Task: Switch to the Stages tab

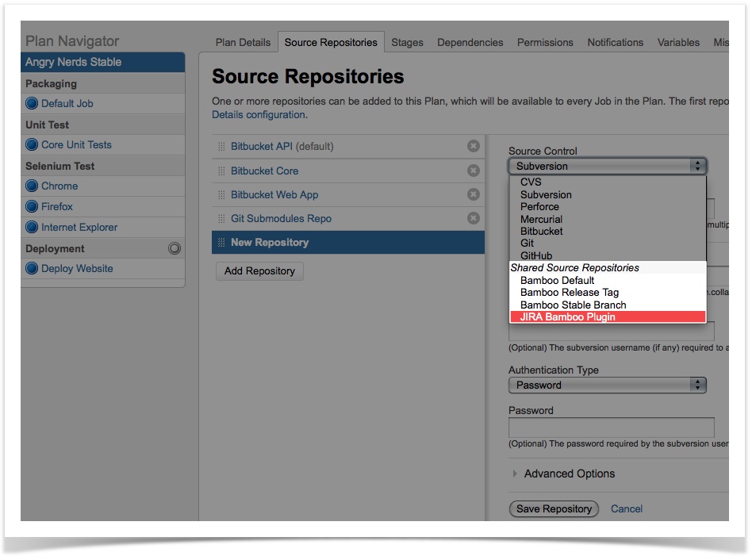Action: (407, 42)
